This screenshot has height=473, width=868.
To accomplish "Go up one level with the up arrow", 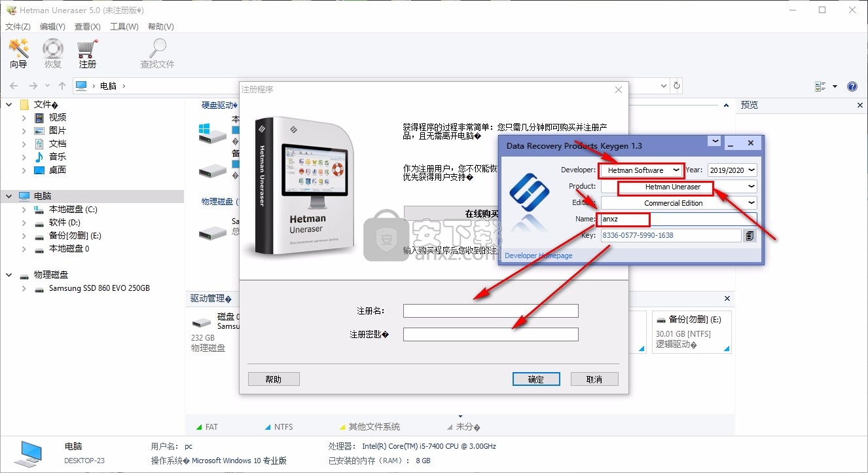I will [x=62, y=86].
